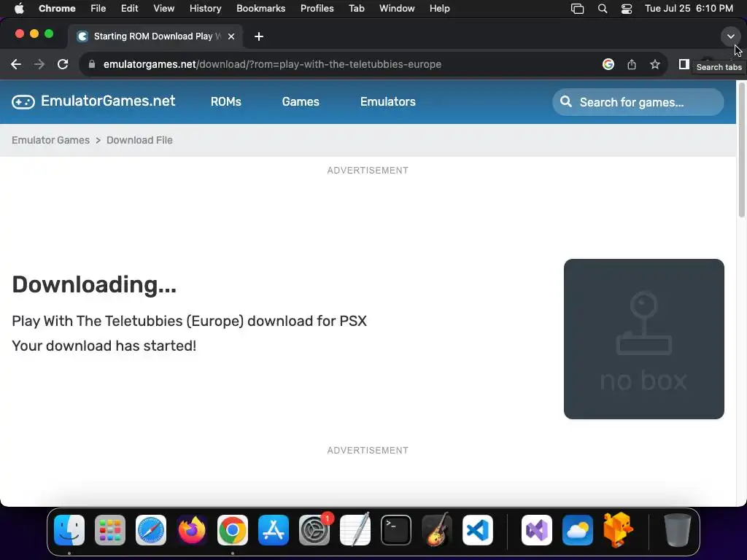Bookmark this page with the star icon
The width and height of the screenshot is (747, 560).
pyautogui.click(x=655, y=64)
